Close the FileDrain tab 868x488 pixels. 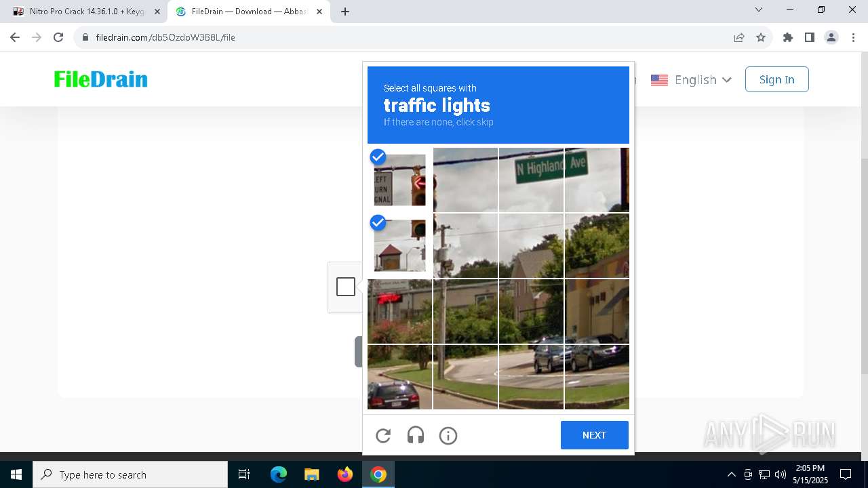319,12
